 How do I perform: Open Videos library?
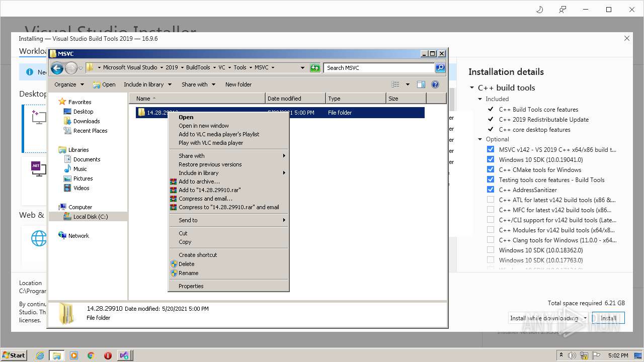(82, 188)
